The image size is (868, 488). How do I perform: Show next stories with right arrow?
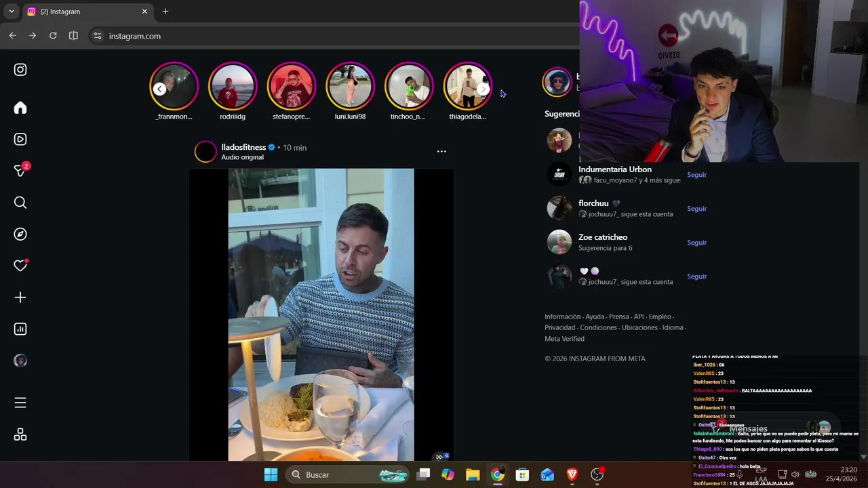483,89
